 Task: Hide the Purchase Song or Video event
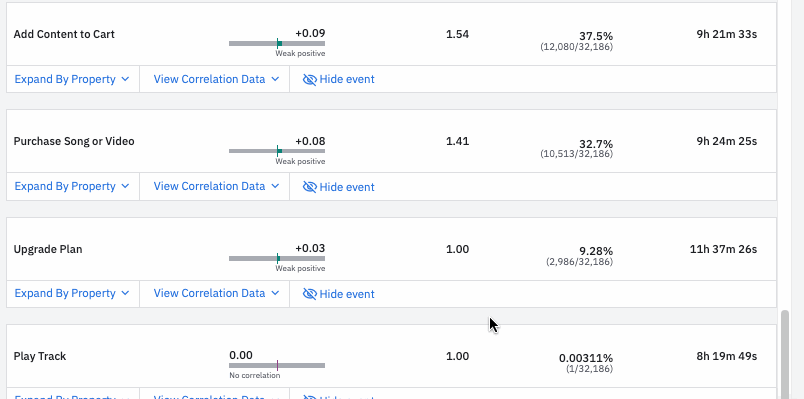[339, 187]
